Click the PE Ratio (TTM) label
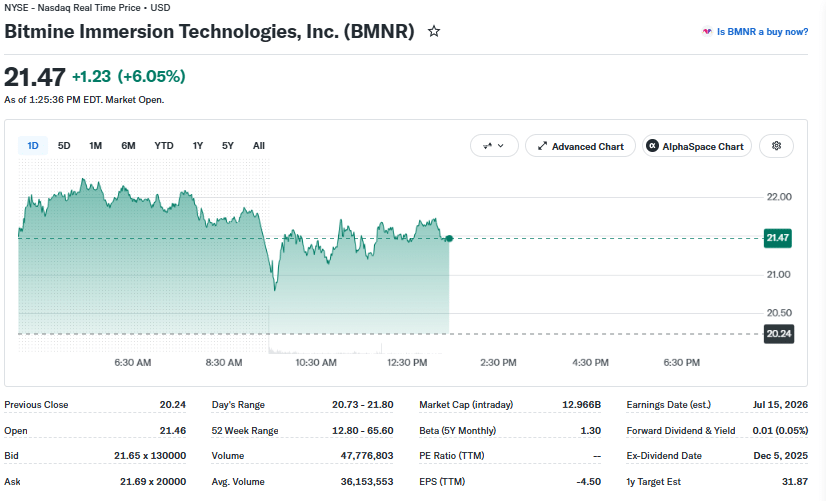This screenshot has height=501, width=826. coord(452,455)
